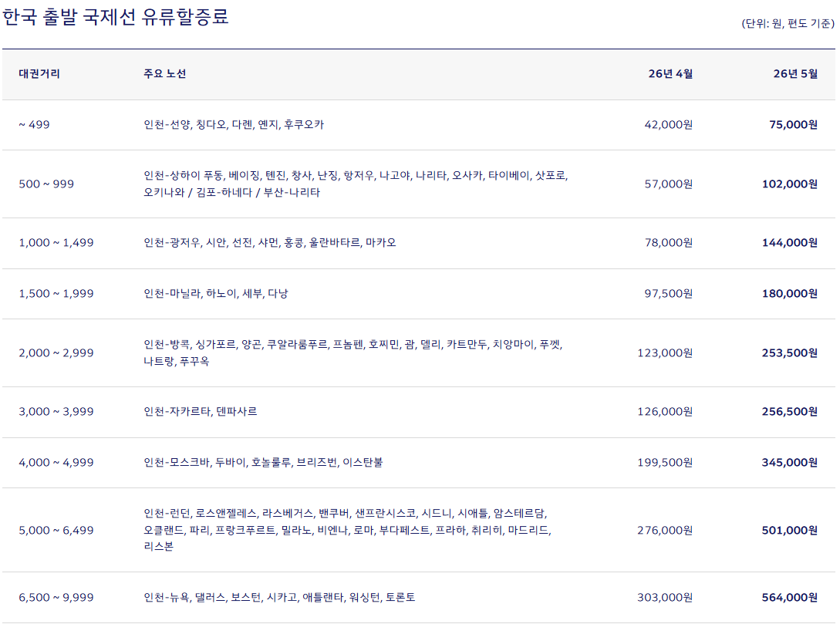840x624 pixels.
Task: Select the '주요 노선' column header
Action: point(164,74)
